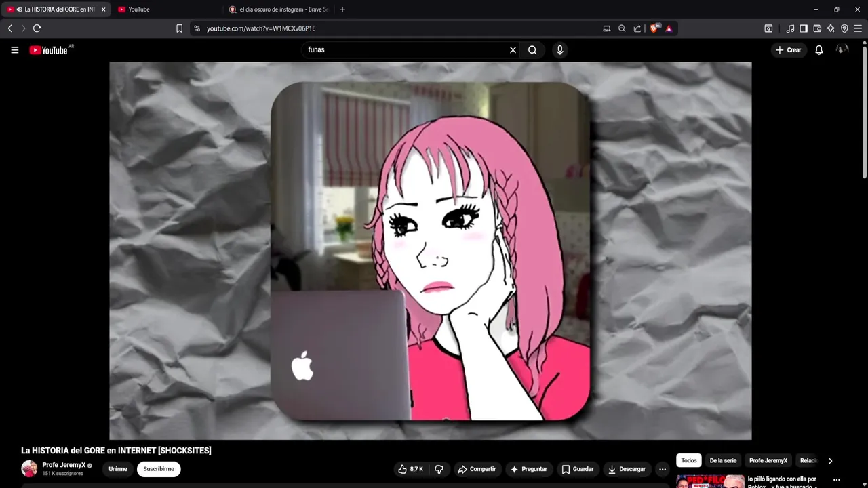Share this page from address bar
Image resolution: width=868 pixels, height=488 pixels.
click(637, 28)
